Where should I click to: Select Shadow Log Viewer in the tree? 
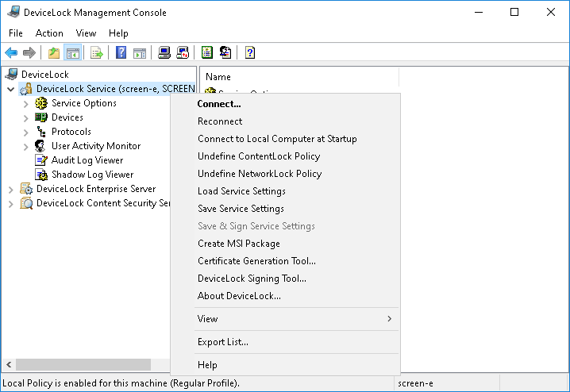click(92, 175)
